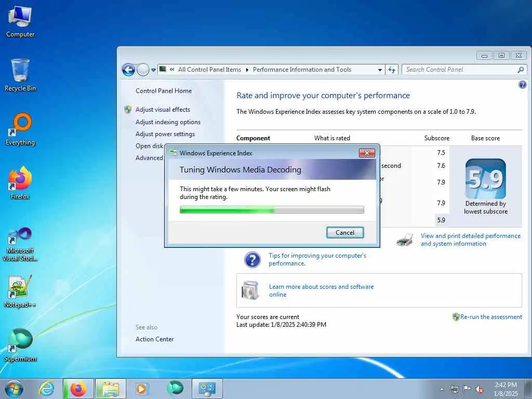Click the Control Panel taskbar button
Viewport: 532px width, 399px height.
[207, 389]
